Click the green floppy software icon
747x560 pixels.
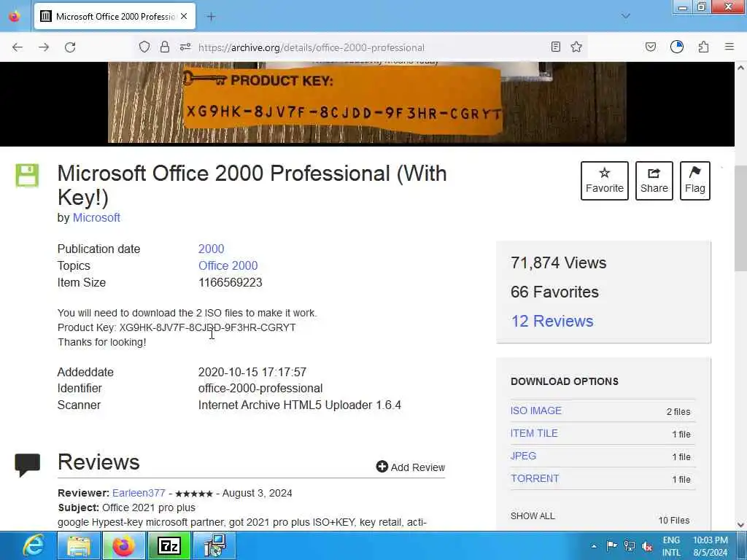[x=27, y=175]
